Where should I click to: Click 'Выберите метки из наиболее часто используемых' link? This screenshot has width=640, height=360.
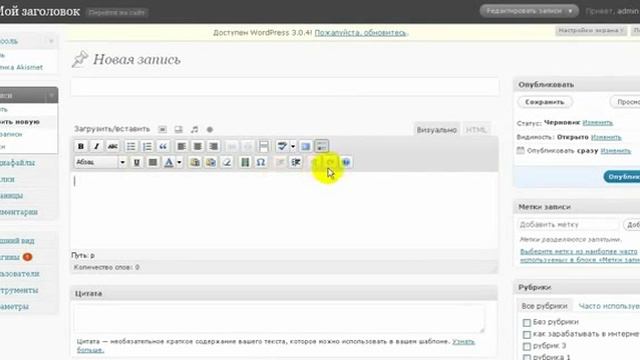pyautogui.click(x=580, y=256)
